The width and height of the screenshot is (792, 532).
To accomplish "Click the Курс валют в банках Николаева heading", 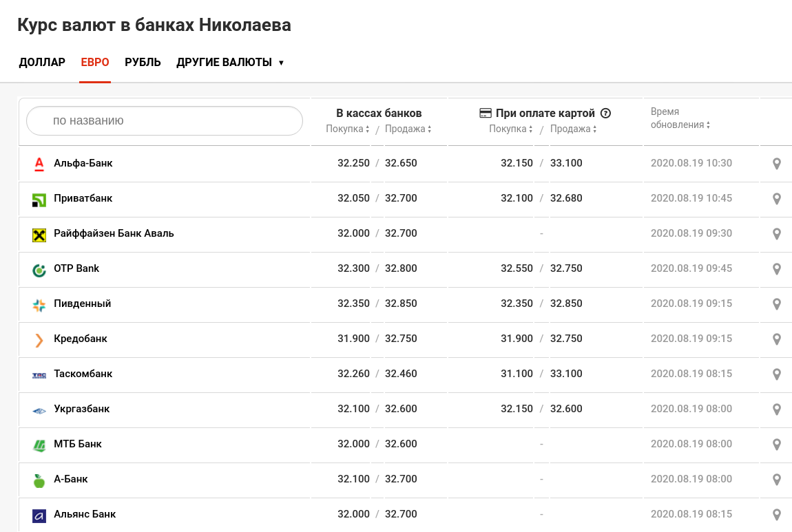I will pyautogui.click(x=154, y=25).
